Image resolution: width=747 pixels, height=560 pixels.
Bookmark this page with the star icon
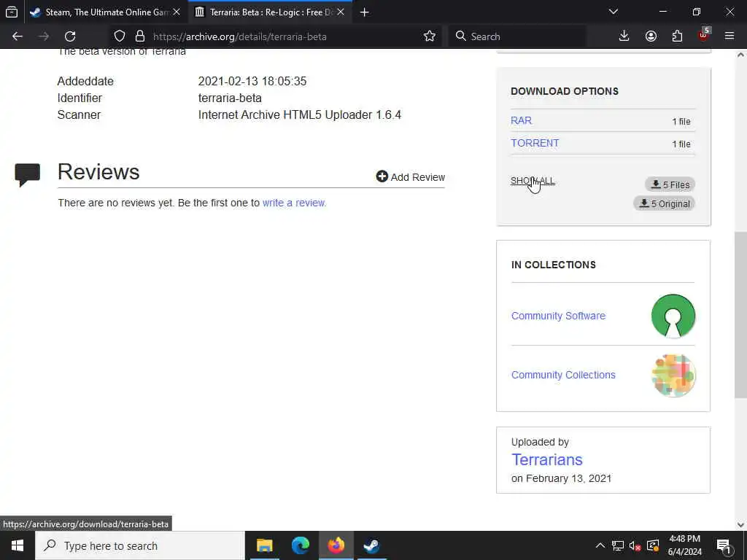429,36
